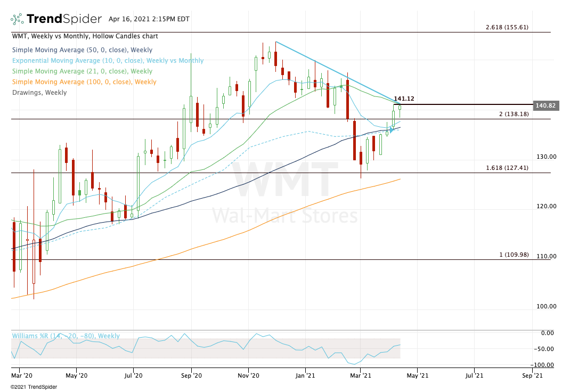Select the orange 'Simple Moving Average (100, 0, close)' legend
This screenshot has height=392, width=570.
tap(84, 81)
